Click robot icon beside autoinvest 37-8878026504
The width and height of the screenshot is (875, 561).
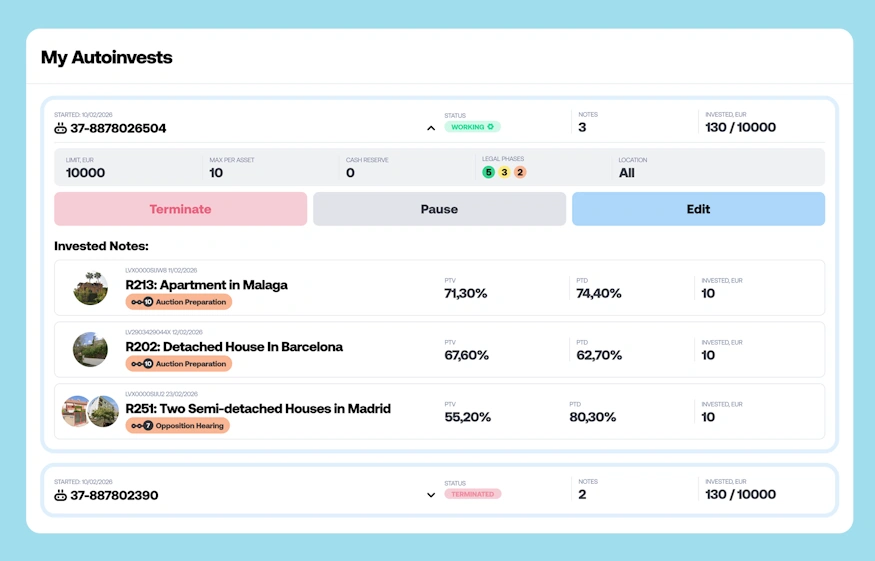pos(60,129)
